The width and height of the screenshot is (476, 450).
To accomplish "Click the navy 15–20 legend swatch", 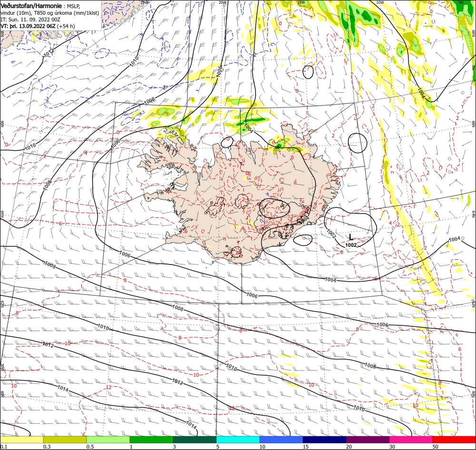I will click(324, 440).
